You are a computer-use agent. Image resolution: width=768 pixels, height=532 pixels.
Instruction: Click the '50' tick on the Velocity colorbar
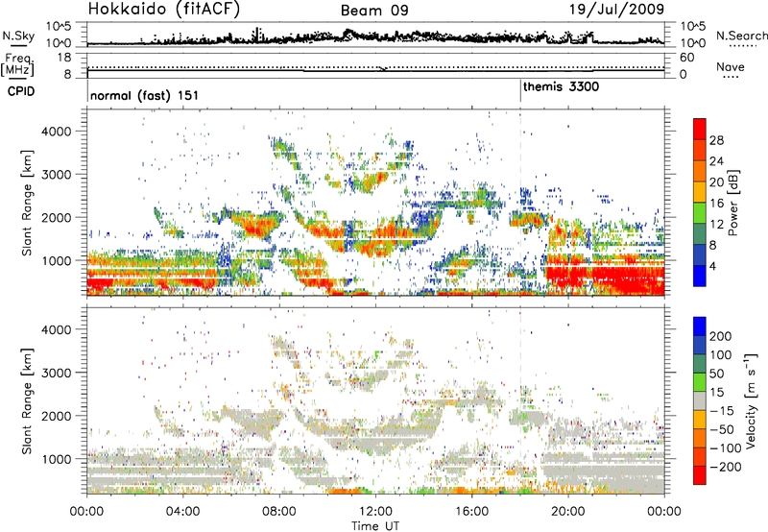pyautogui.click(x=716, y=374)
